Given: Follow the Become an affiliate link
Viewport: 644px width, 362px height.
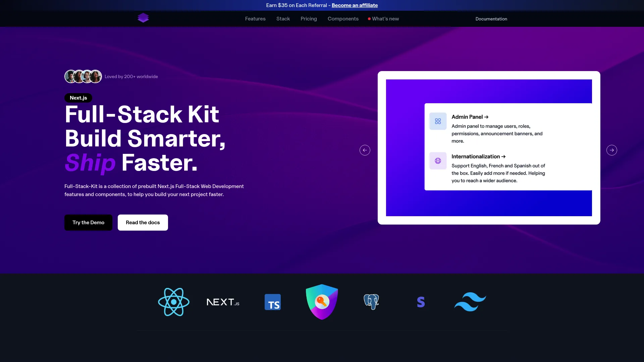Looking at the screenshot, I should point(355,5).
